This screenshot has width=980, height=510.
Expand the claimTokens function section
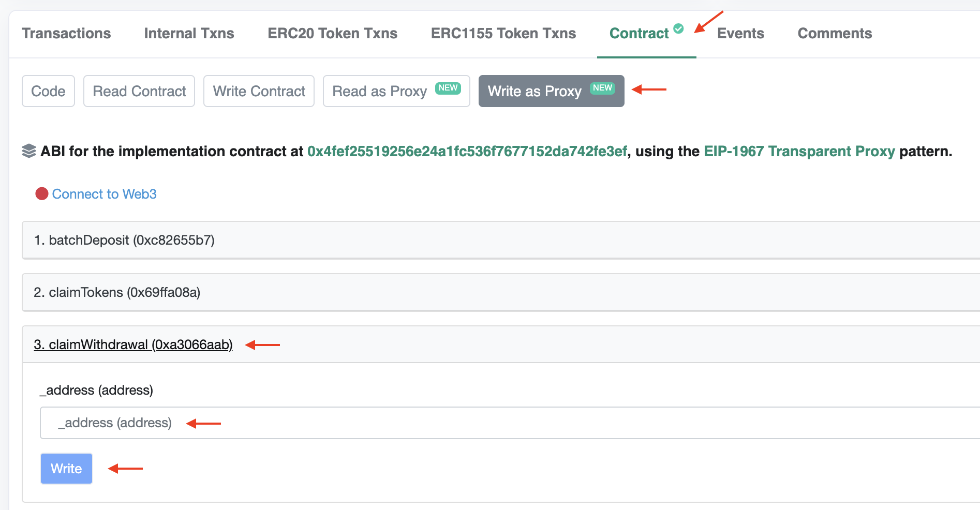point(501,292)
